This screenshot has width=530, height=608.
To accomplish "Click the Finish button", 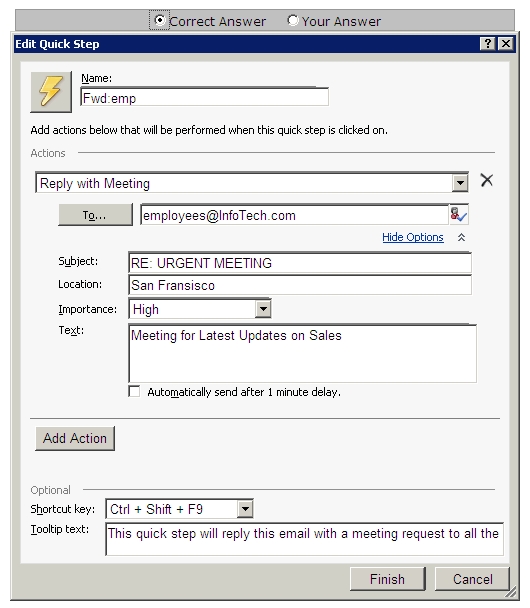I will click(x=387, y=579).
